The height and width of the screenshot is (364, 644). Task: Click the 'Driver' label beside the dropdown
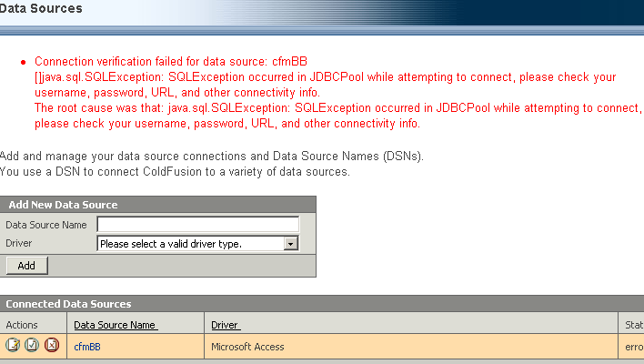(x=19, y=243)
